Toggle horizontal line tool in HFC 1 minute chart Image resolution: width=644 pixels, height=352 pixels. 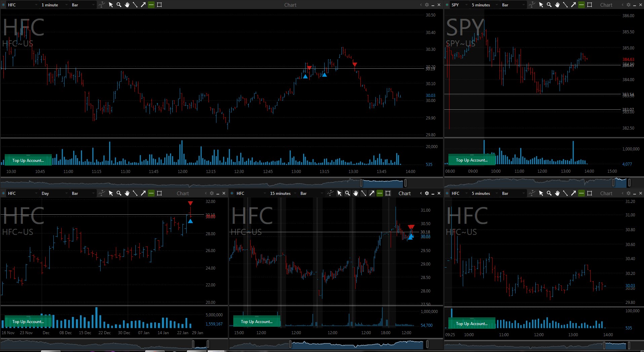(x=151, y=5)
